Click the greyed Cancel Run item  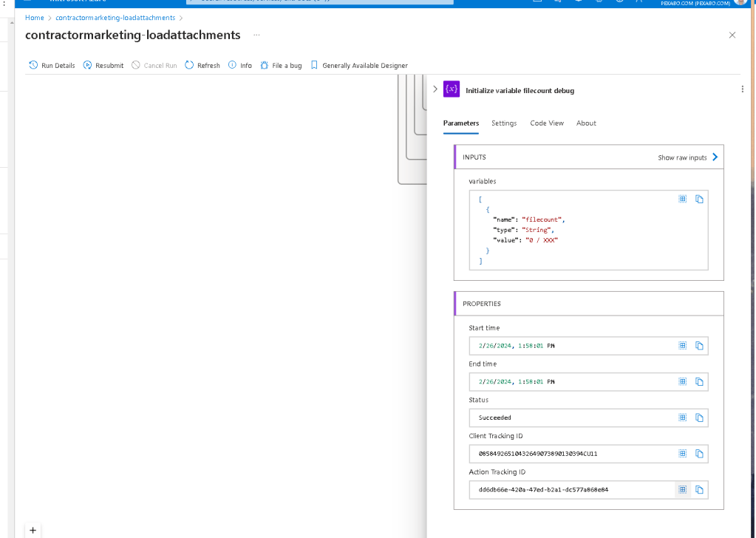(154, 65)
